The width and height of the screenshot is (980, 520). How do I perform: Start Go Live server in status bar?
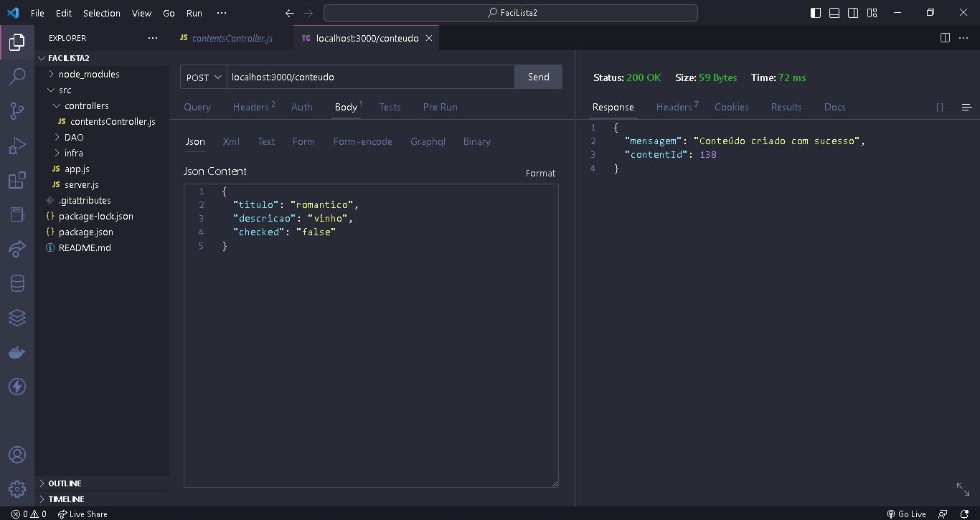click(x=906, y=514)
